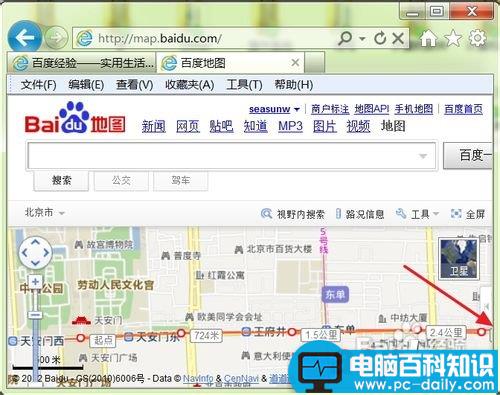Image resolution: width=500 pixels, height=395 pixels.
Task: Select the 公交 transit mode tab
Action: click(121, 181)
